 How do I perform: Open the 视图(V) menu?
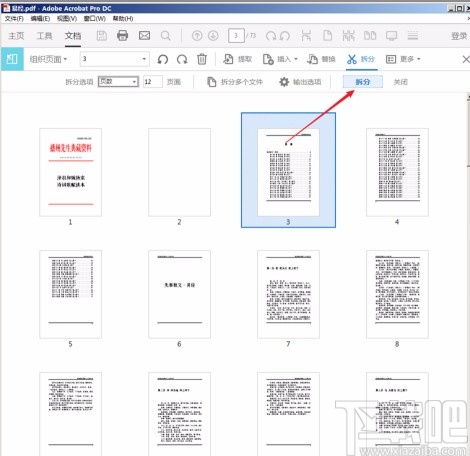click(x=67, y=18)
